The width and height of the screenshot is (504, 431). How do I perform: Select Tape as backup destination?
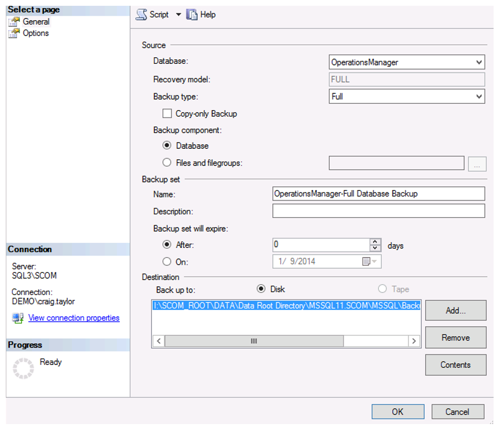point(382,289)
